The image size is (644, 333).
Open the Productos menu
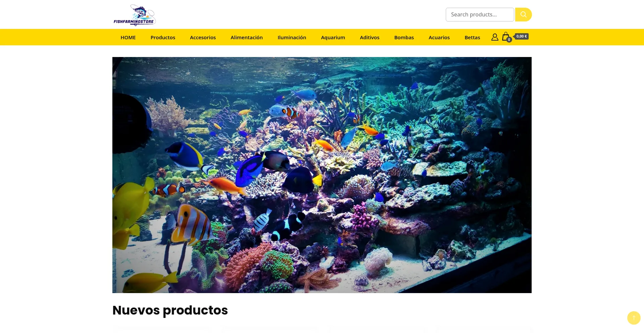click(x=163, y=37)
